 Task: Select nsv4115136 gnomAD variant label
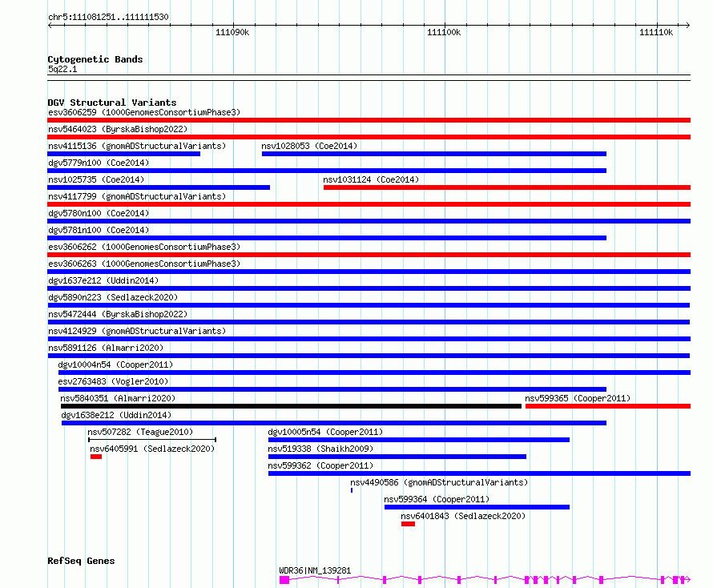137,146
